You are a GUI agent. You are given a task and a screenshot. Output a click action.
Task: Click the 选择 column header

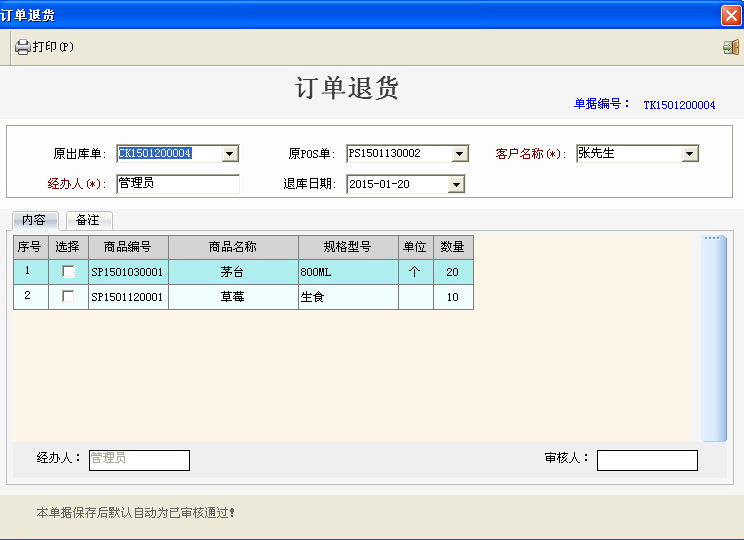click(x=68, y=247)
